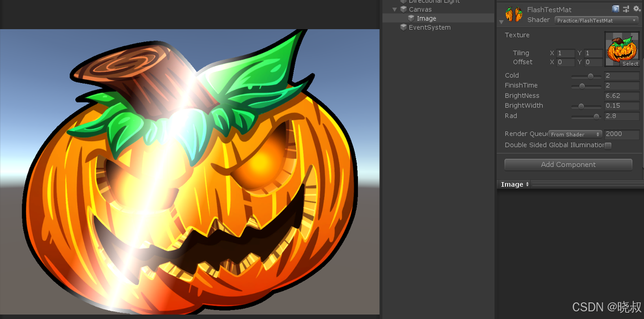Screen dimensions: 644x319
Task: Click the Shader label
Action: point(539,20)
